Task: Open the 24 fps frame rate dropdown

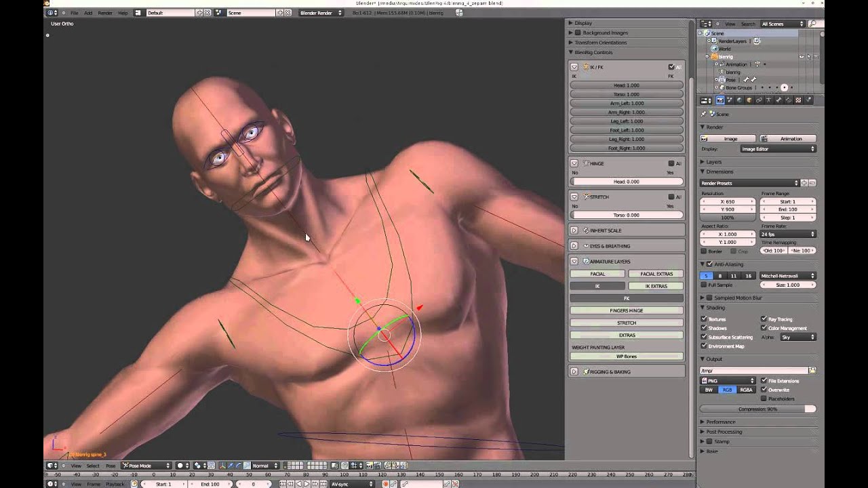Action: tap(788, 234)
